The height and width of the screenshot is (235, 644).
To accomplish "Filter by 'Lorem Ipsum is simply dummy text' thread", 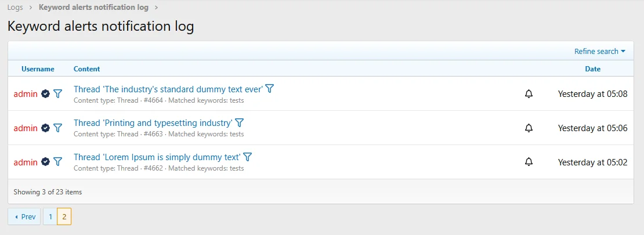I will click(247, 157).
